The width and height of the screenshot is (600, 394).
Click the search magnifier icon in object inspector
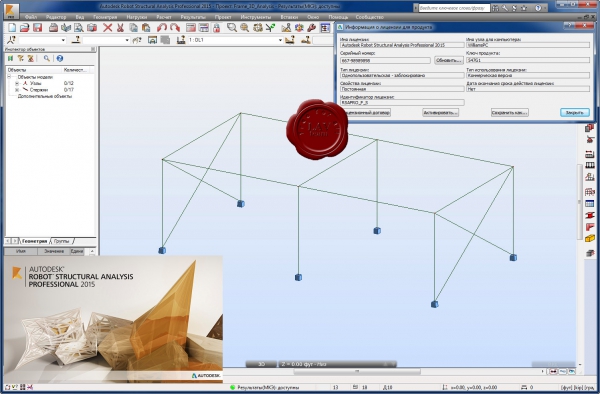(47, 59)
